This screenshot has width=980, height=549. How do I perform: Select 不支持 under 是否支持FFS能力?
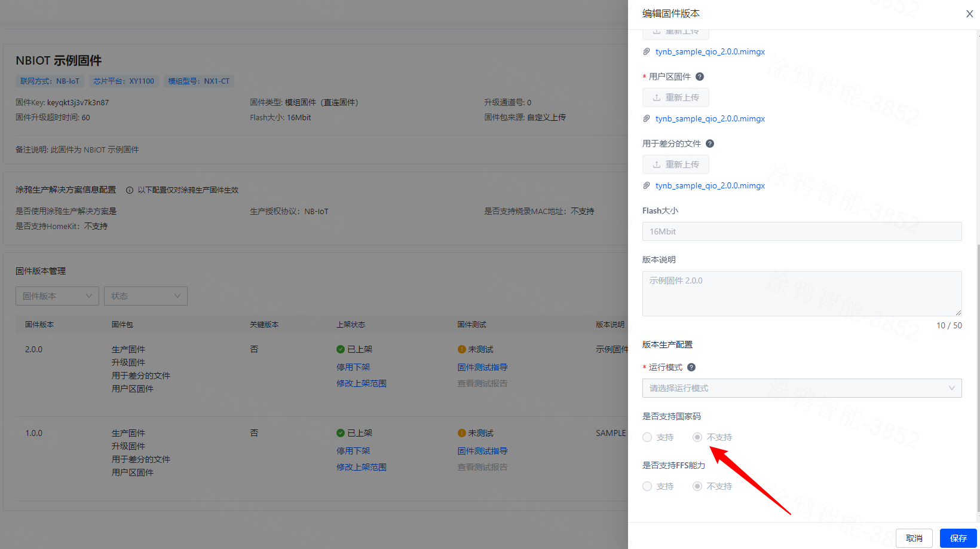pyautogui.click(x=697, y=486)
